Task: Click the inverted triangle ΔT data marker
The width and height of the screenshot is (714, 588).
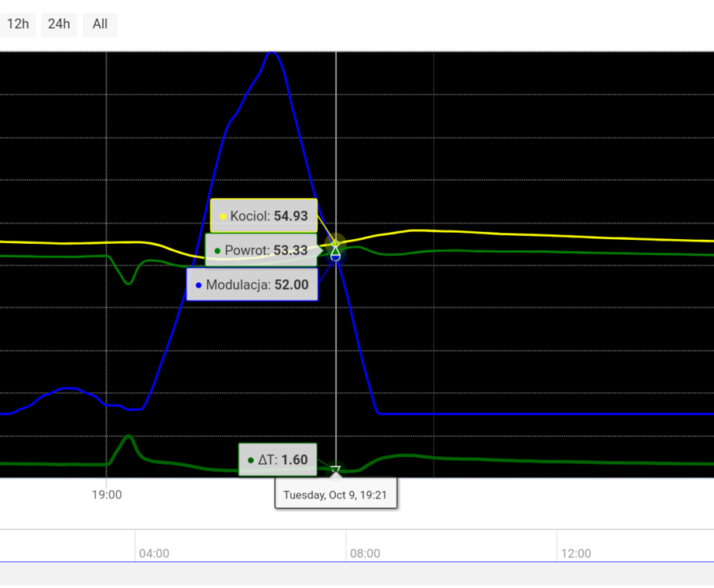Action: [336, 470]
